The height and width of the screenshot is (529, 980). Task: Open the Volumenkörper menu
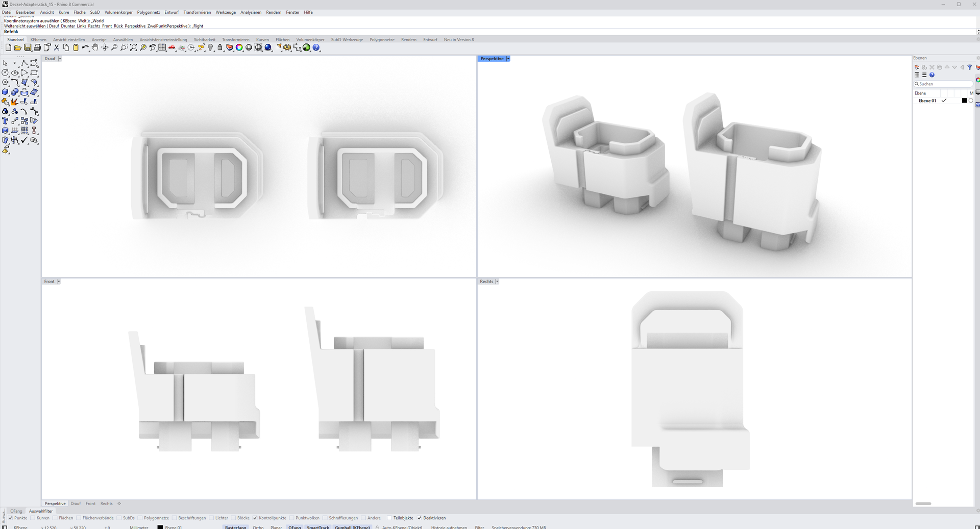(x=118, y=12)
